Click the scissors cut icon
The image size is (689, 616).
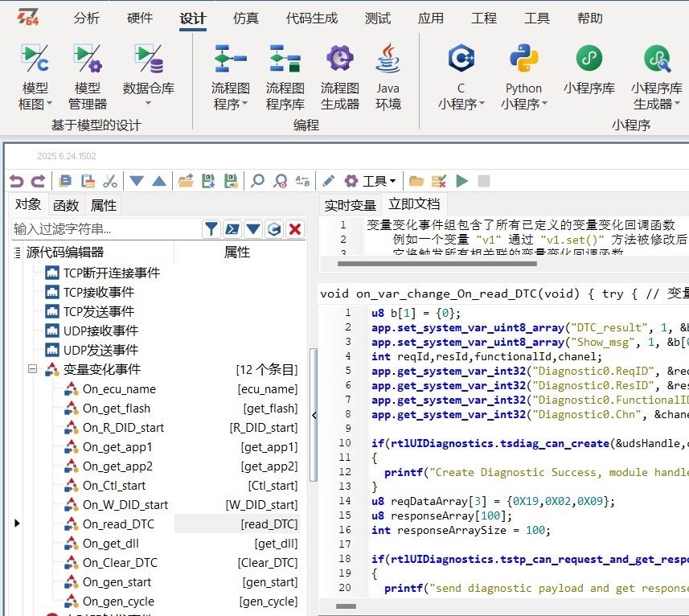point(110,181)
